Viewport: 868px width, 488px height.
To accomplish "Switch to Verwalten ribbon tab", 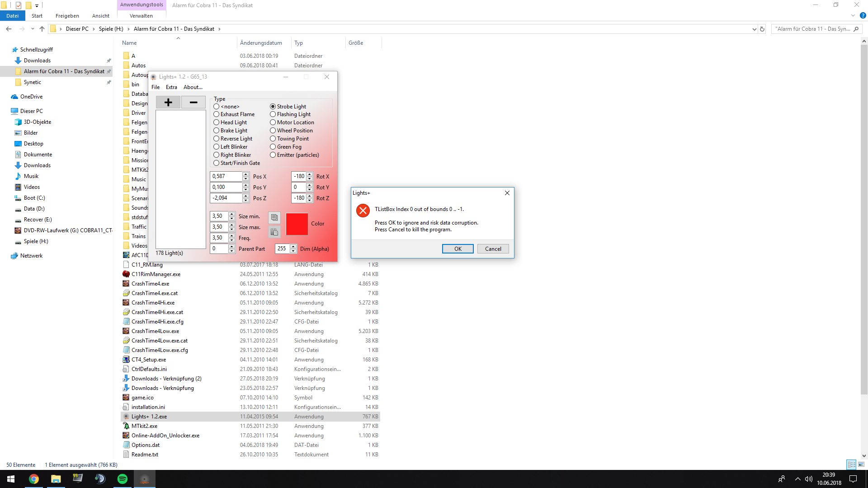I will pos(141,15).
